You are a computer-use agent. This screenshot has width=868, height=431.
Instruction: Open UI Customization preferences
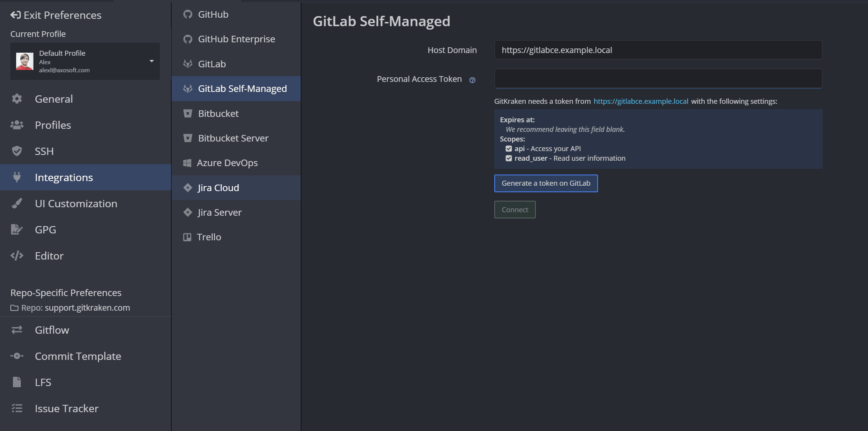pos(76,203)
